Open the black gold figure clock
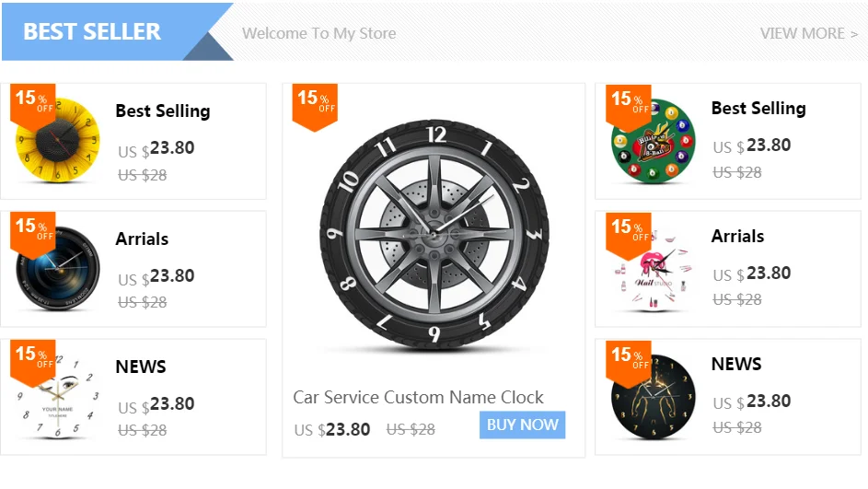The width and height of the screenshot is (868, 489). [x=652, y=399]
